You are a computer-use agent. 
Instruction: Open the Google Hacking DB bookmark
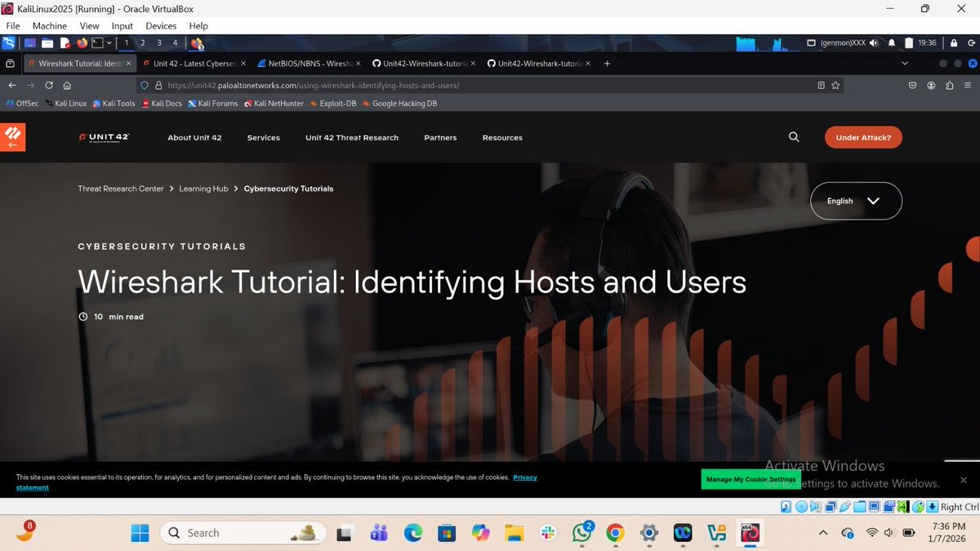click(399, 104)
